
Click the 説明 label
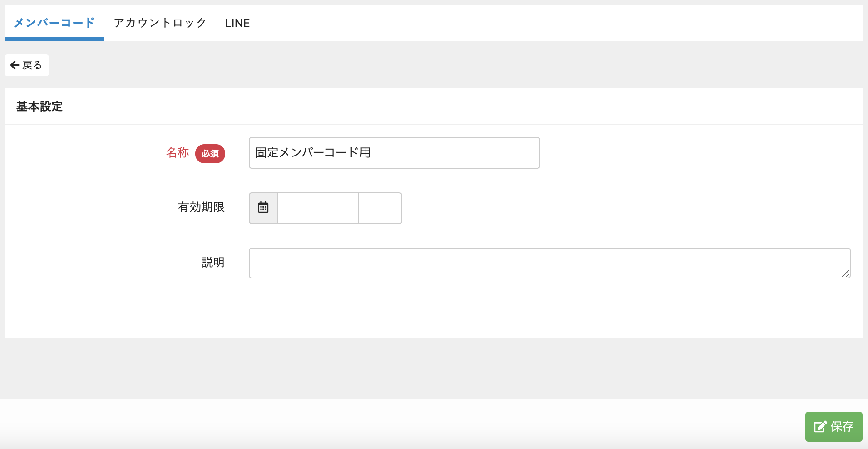pos(213,263)
